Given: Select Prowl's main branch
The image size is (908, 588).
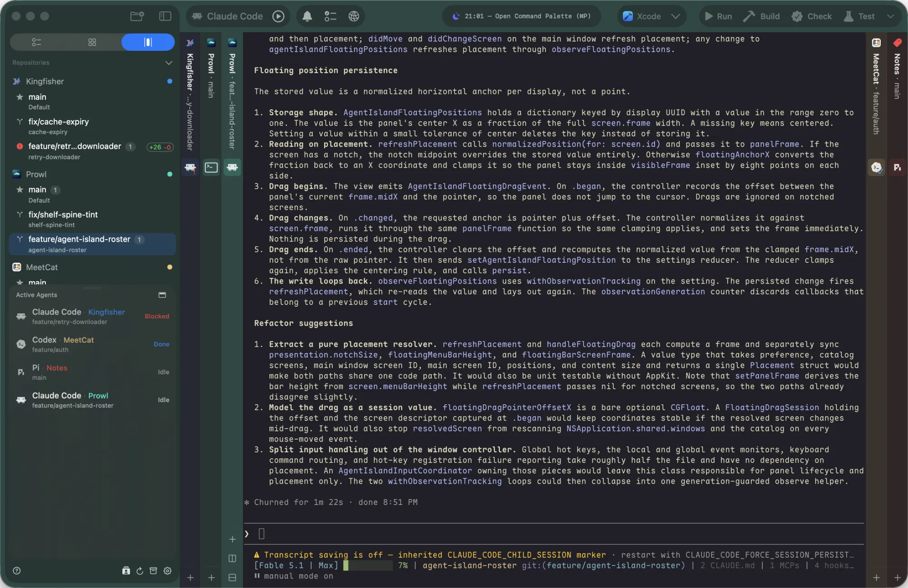Looking at the screenshot, I should click(92, 194).
